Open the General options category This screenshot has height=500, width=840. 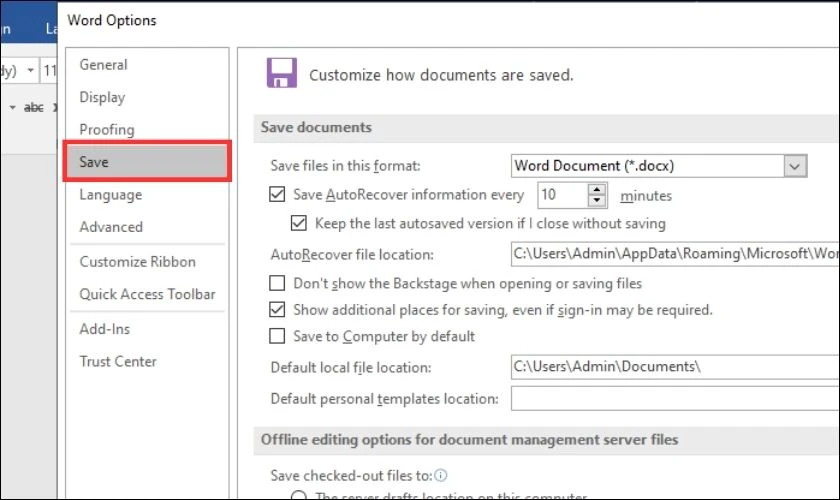[103, 65]
